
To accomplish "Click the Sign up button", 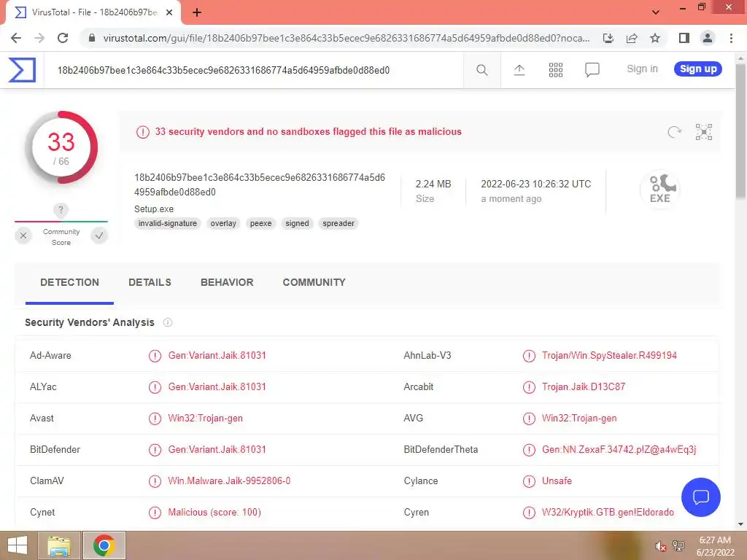I will [698, 69].
